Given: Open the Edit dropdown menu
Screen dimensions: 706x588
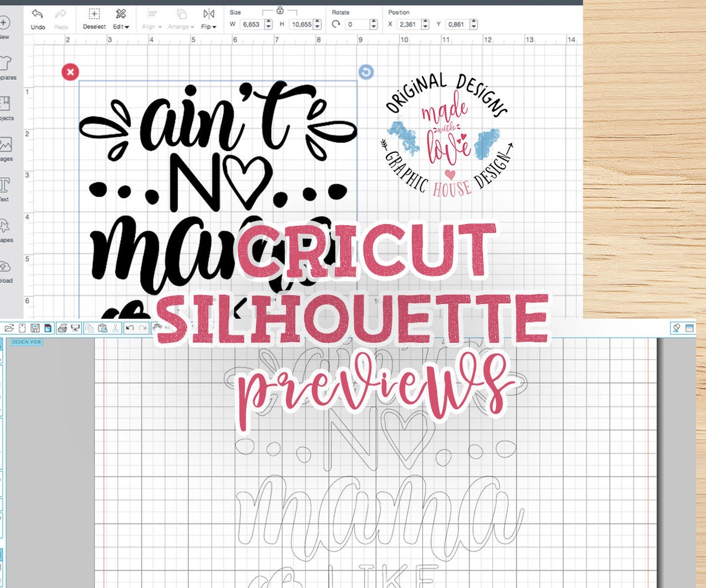Looking at the screenshot, I should tap(120, 26).
